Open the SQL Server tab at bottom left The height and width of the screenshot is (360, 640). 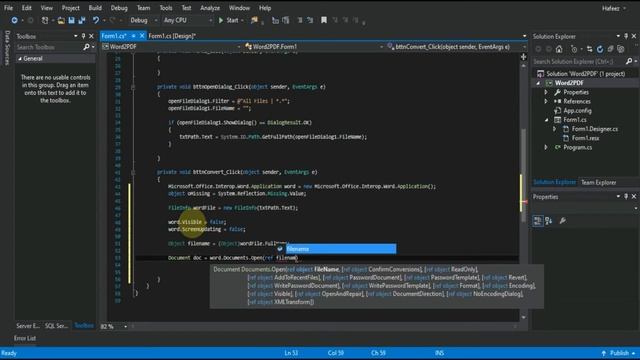(x=56, y=326)
